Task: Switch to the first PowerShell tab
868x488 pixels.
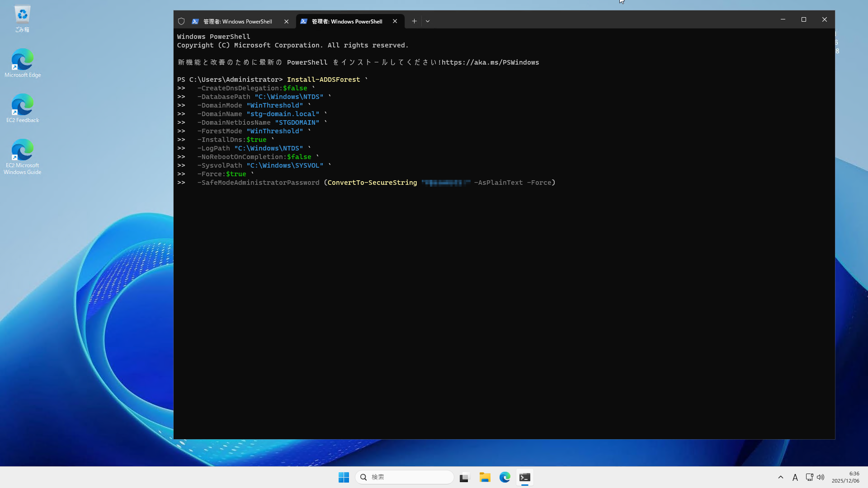Action: click(237, 21)
